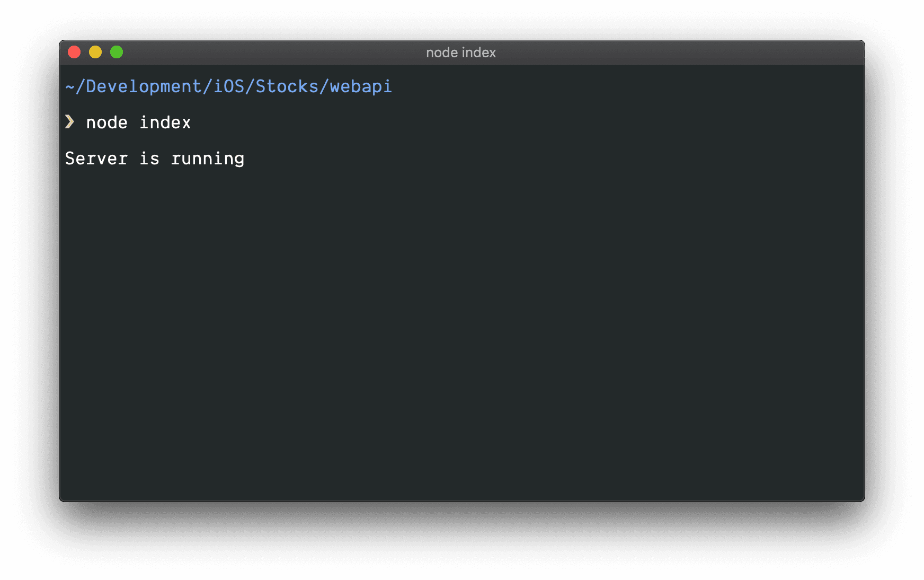This screenshot has height=580, width=924.
Task: Click the word 'node' in the command
Action: click(x=105, y=122)
